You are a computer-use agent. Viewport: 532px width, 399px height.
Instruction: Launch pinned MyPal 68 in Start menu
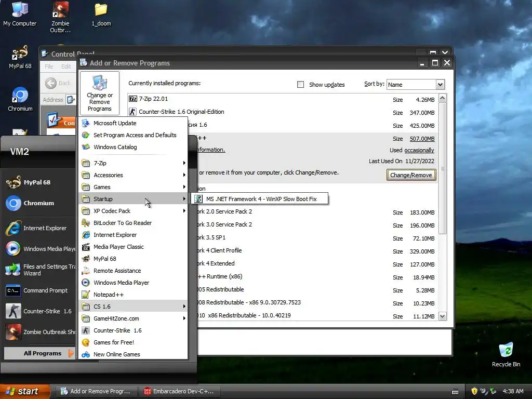pyautogui.click(x=40, y=182)
